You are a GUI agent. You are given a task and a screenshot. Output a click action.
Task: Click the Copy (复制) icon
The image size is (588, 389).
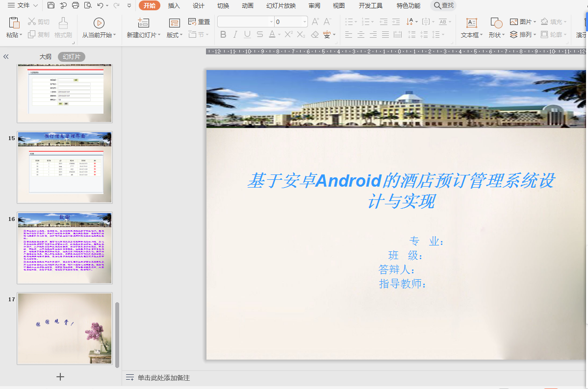pyautogui.click(x=32, y=34)
